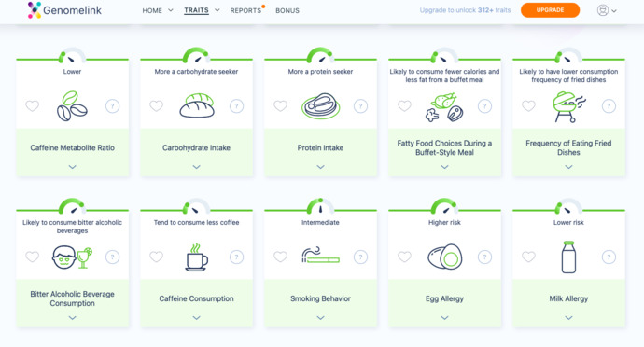644x347 pixels.
Task: Expand the Smoking Behavior card
Action: pyautogui.click(x=320, y=318)
